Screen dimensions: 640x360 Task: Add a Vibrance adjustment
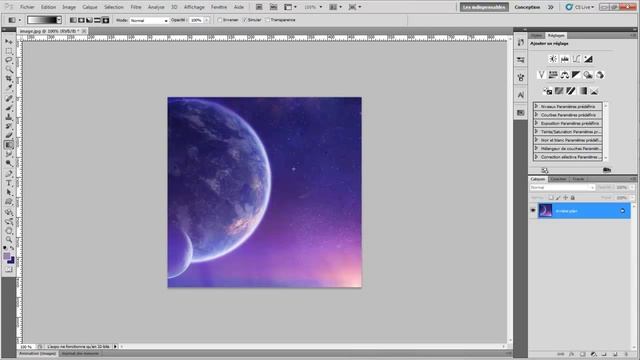(x=541, y=75)
